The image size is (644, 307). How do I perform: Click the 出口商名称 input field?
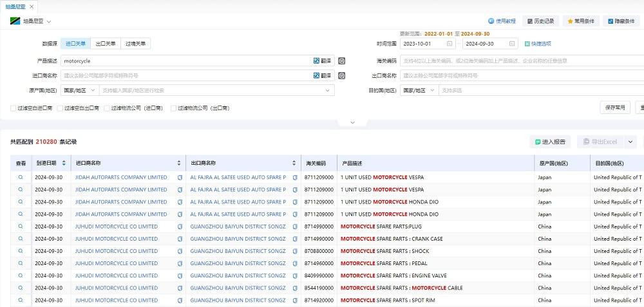coord(522,75)
